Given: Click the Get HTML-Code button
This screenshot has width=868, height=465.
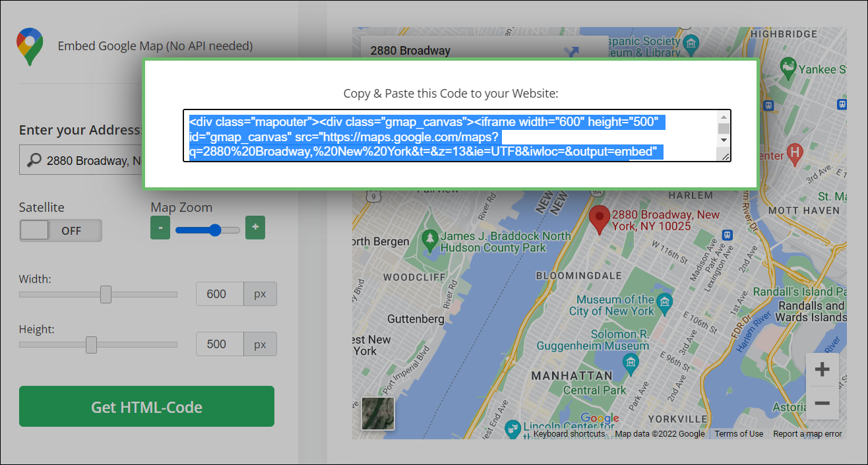Looking at the screenshot, I should point(146,406).
